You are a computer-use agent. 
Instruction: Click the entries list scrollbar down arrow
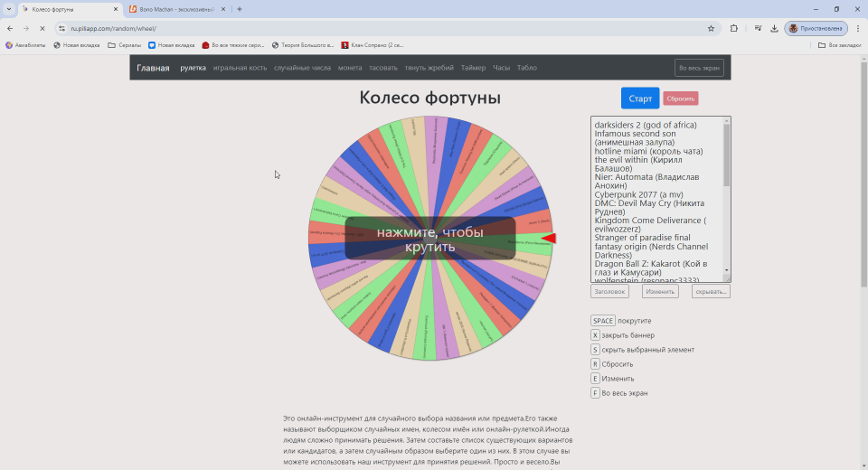coord(726,271)
